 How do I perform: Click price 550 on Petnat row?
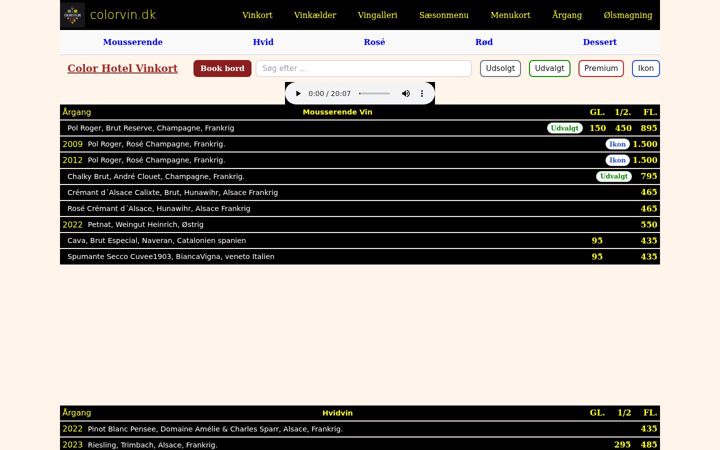pyautogui.click(x=649, y=225)
